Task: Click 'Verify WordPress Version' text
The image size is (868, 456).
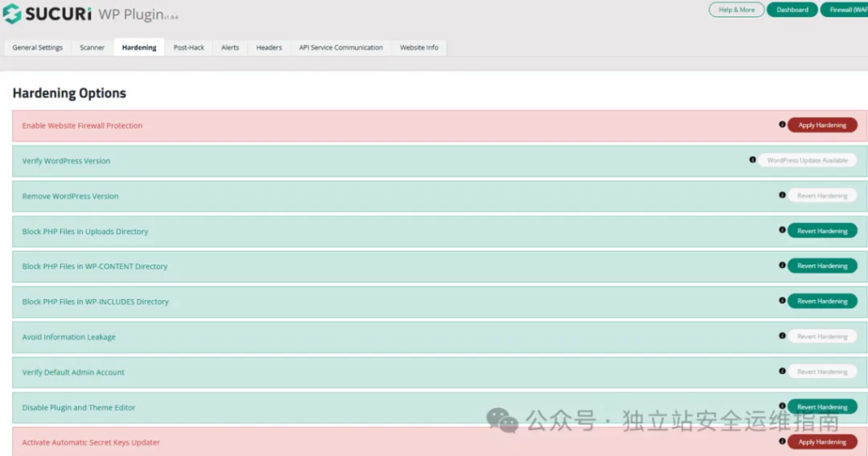Action: pos(66,161)
